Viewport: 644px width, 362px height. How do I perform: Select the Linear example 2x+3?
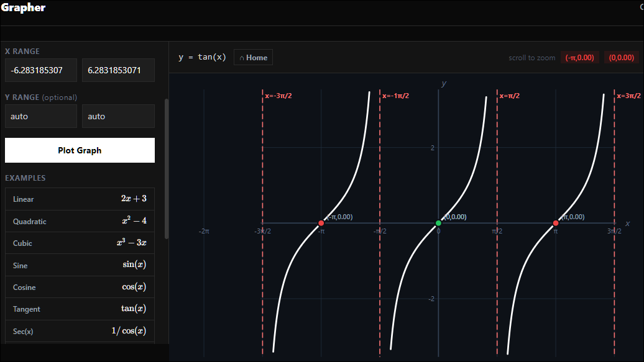80,199
